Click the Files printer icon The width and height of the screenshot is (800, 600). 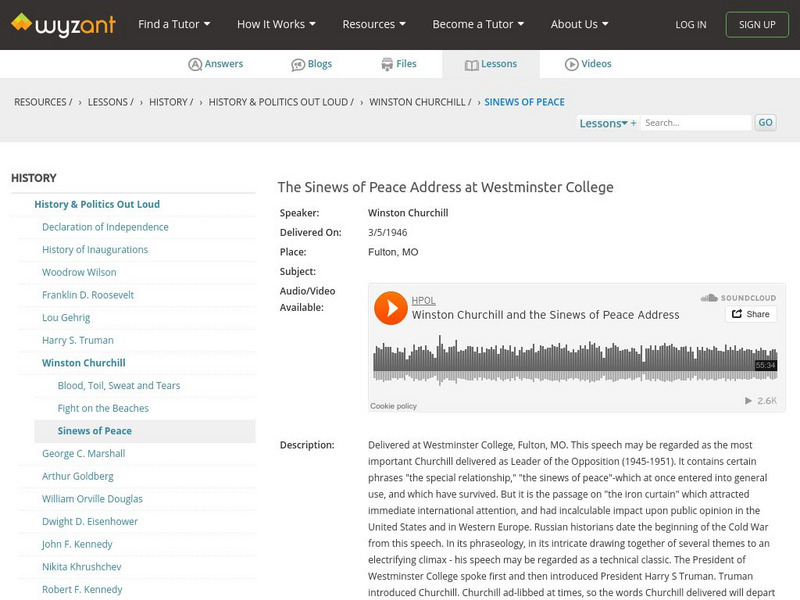tap(387, 64)
